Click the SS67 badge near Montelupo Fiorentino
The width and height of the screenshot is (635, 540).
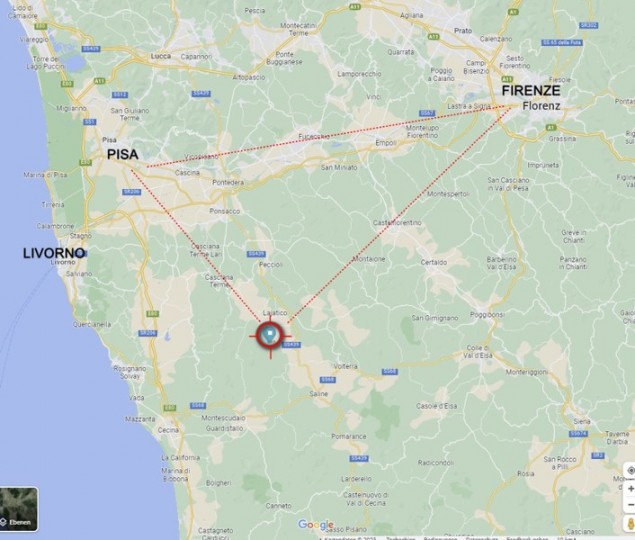pyautogui.click(x=427, y=113)
